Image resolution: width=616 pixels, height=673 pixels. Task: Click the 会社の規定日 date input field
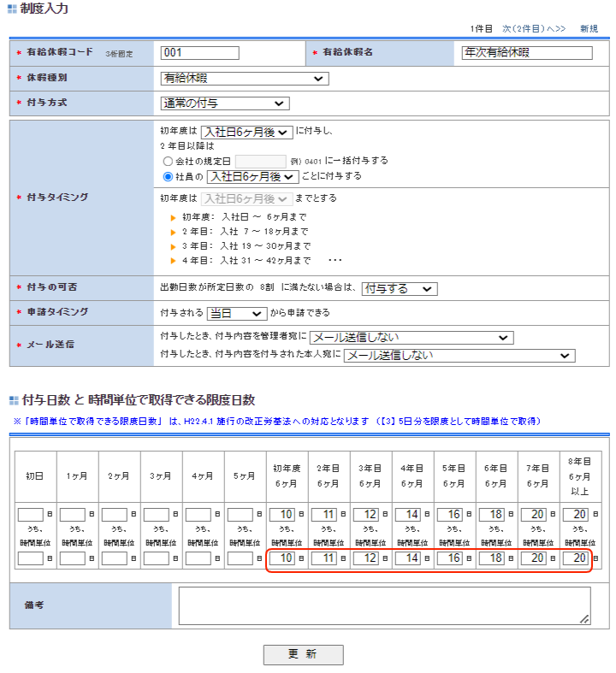pos(261,162)
